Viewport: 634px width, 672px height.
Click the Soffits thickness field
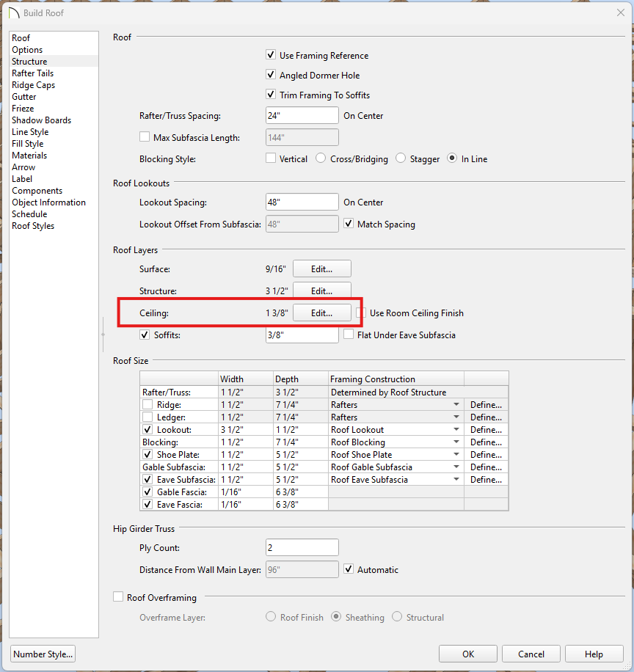pyautogui.click(x=302, y=335)
